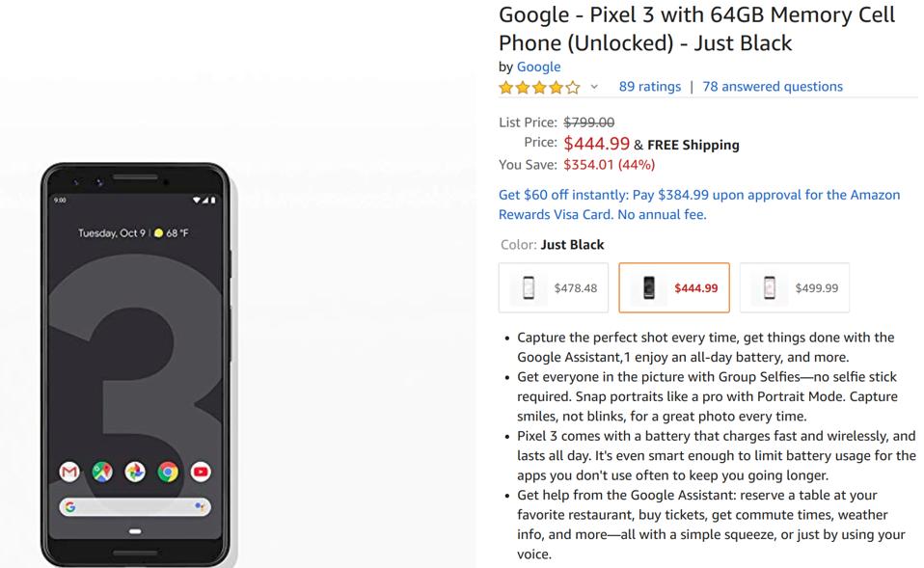
Task: Click the Pixel 3 product image
Action: point(135,365)
